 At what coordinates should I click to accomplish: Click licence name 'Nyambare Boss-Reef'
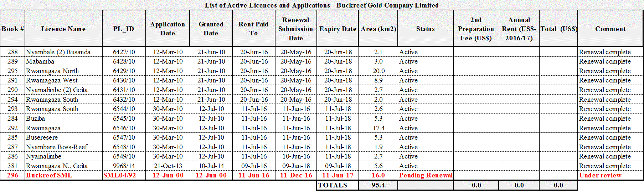[x=57, y=147]
